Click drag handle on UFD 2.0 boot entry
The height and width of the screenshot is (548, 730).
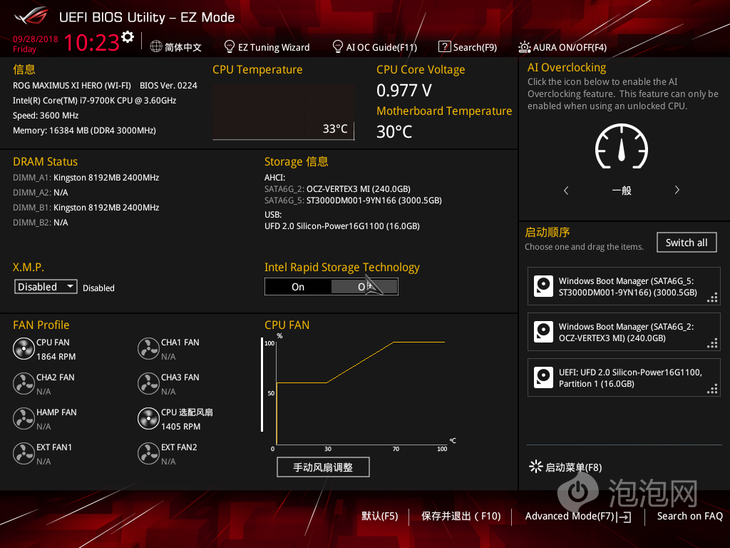pyautogui.click(x=712, y=389)
